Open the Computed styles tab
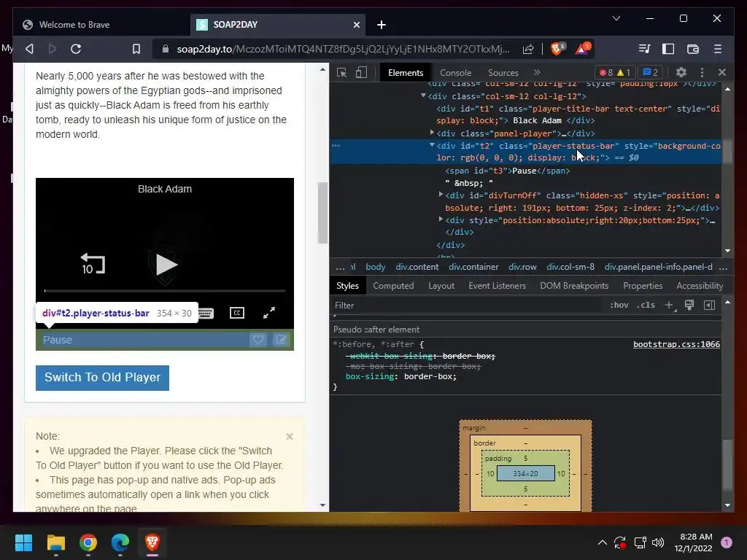The image size is (747, 560). point(393,286)
